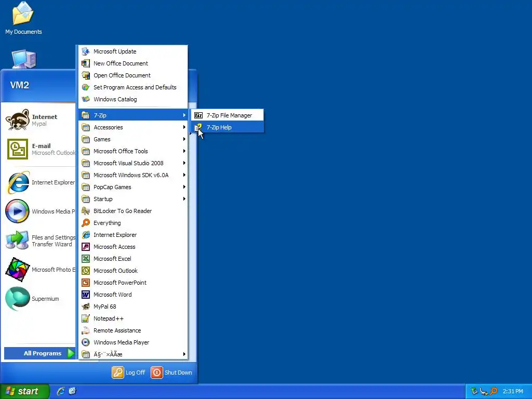This screenshot has height=399, width=532.
Task: Launch Microsoft Excel icon
Action: [x=86, y=259]
